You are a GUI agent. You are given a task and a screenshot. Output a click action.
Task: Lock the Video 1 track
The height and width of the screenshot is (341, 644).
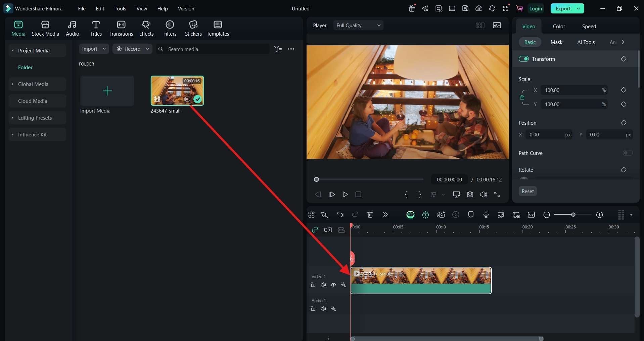pyautogui.click(x=313, y=285)
